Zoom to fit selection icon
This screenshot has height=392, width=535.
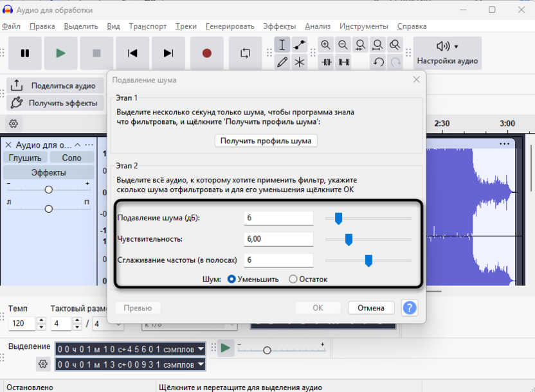pos(360,44)
